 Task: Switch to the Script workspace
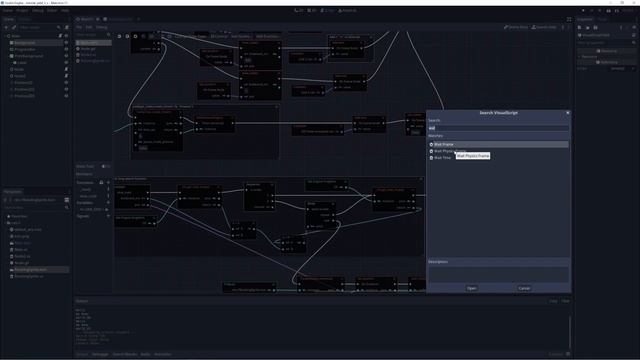click(x=327, y=11)
